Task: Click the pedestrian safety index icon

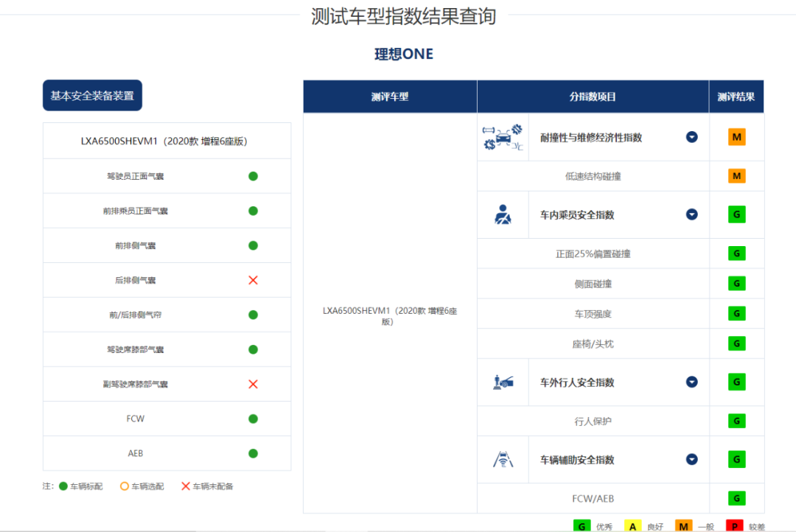Action: (x=503, y=382)
